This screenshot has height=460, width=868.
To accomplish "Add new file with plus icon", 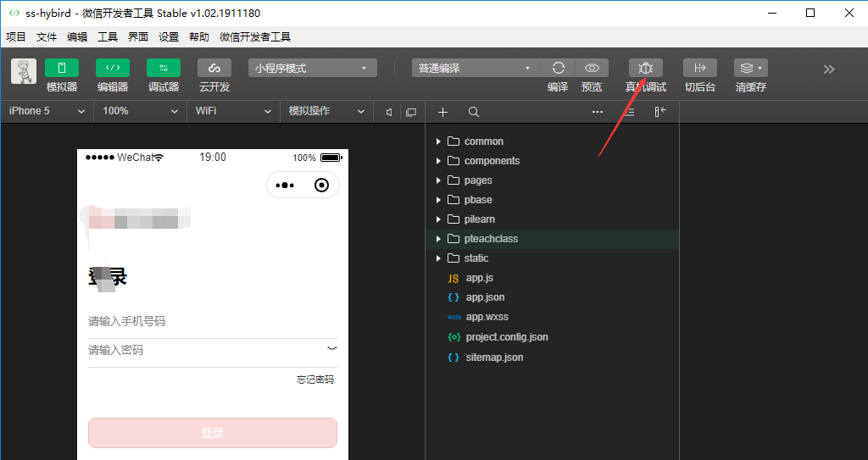I will click(x=442, y=112).
